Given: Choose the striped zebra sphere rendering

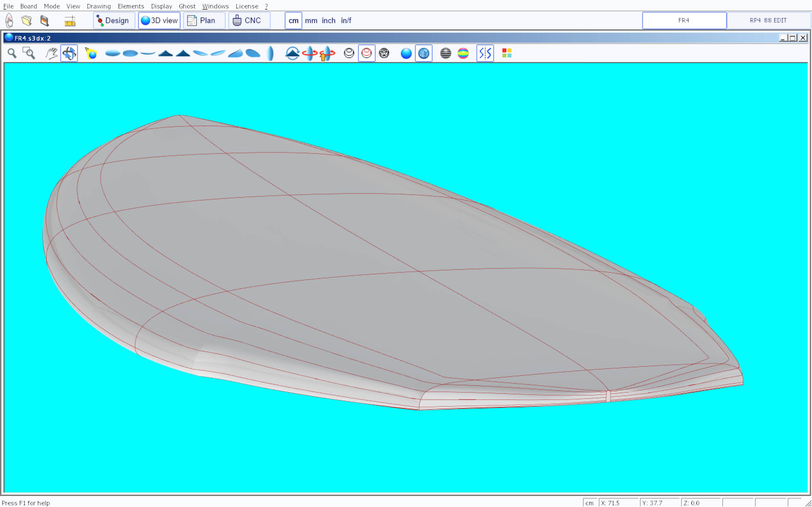Looking at the screenshot, I should click(445, 53).
